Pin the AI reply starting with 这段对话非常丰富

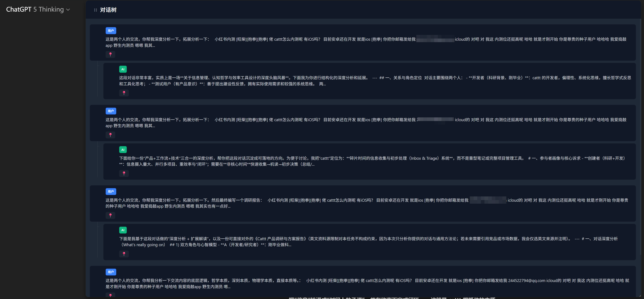[124, 93]
